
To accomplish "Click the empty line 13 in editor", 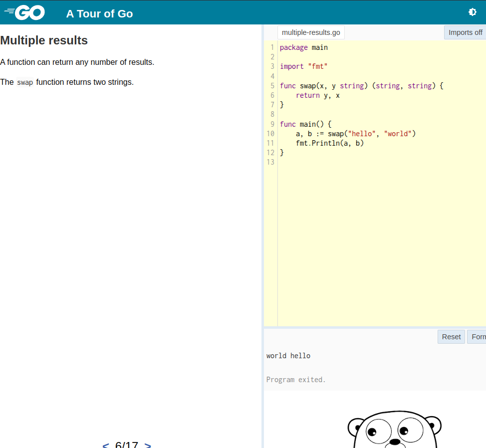I will pyautogui.click(x=381, y=162).
